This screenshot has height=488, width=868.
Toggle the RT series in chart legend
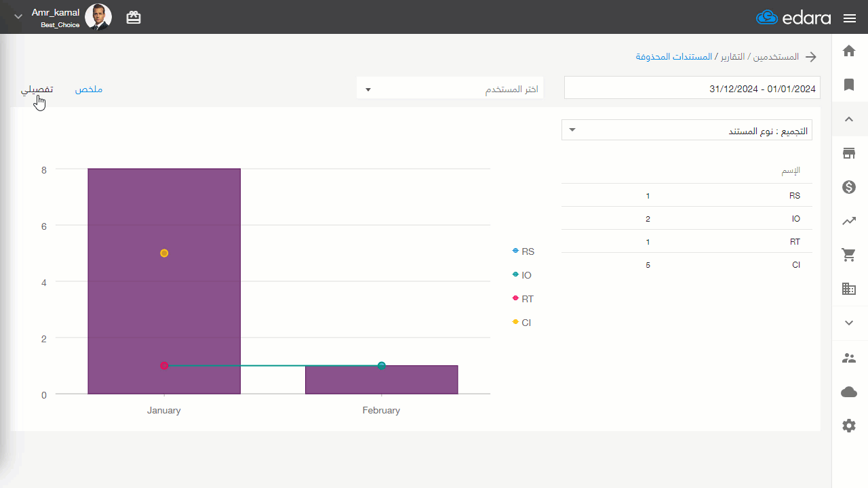coord(524,299)
